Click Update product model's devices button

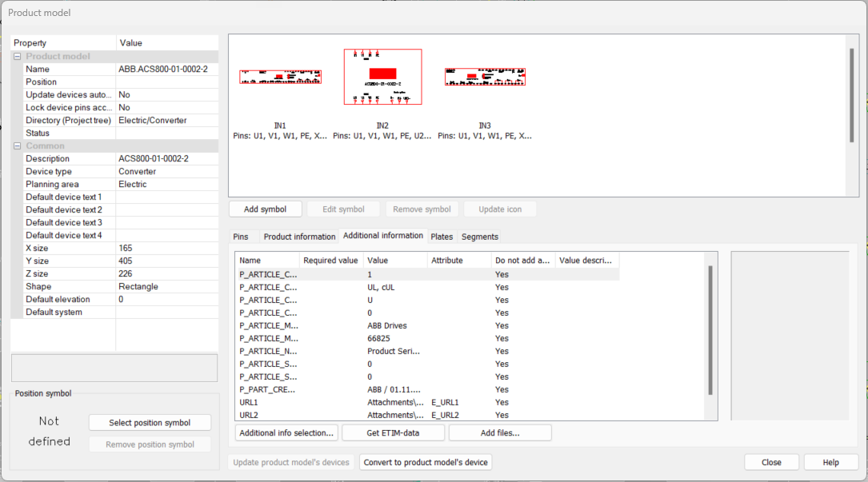point(291,462)
